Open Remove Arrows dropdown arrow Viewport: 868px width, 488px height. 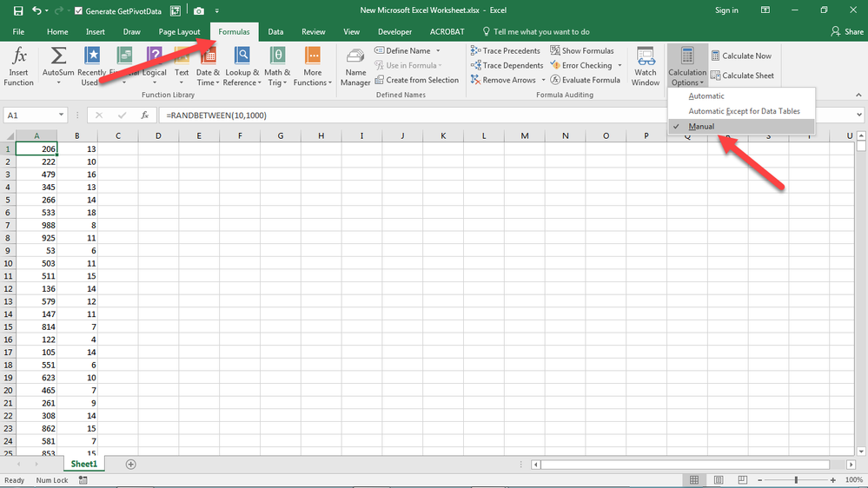(x=543, y=80)
